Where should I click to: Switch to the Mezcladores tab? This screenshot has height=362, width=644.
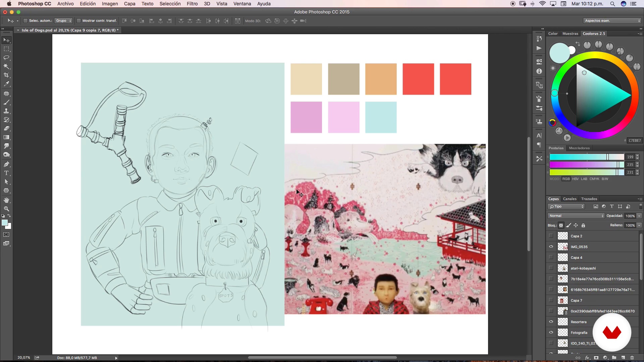pos(579,148)
